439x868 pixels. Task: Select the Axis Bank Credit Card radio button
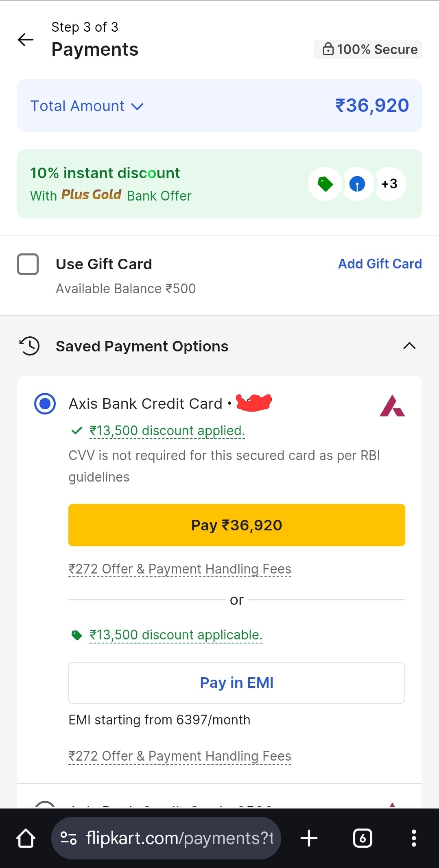[45, 403]
